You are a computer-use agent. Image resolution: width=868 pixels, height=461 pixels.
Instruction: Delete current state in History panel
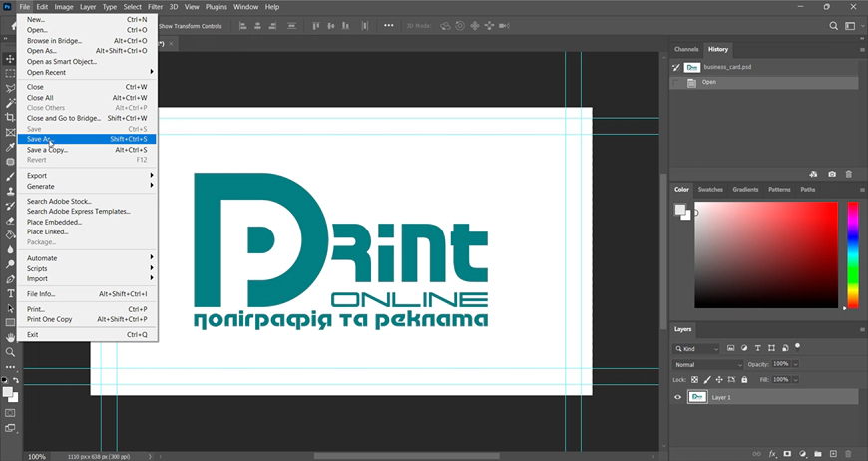coord(849,174)
